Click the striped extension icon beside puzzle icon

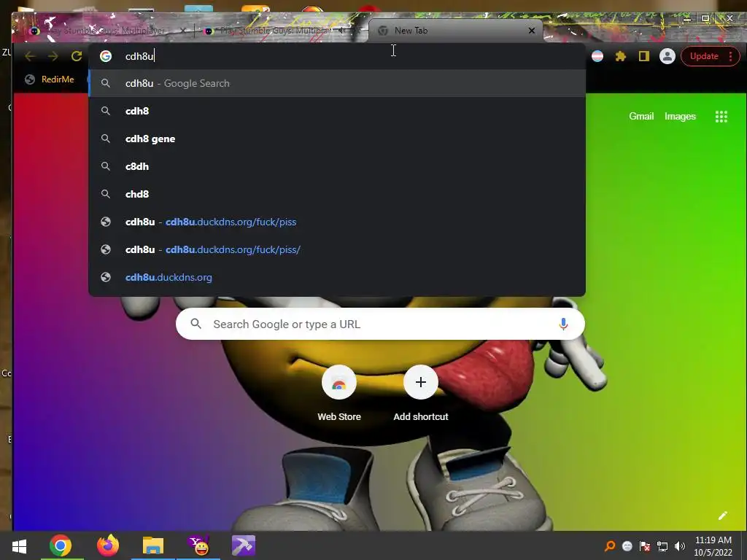(x=597, y=56)
